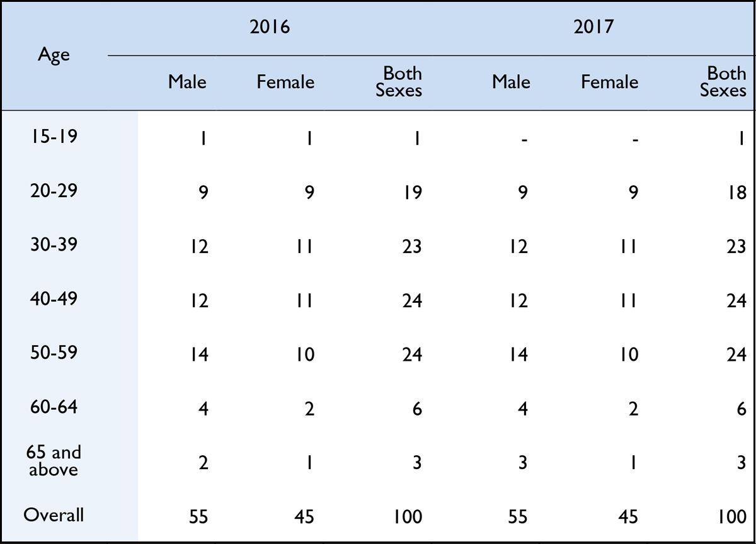Select the Overall row label
This screenshot has height=544, width=756.
(54, 515)
